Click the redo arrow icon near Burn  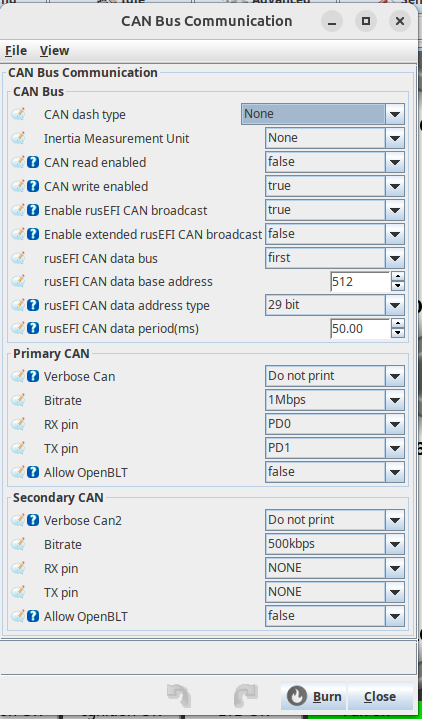(x=246, y=696)
